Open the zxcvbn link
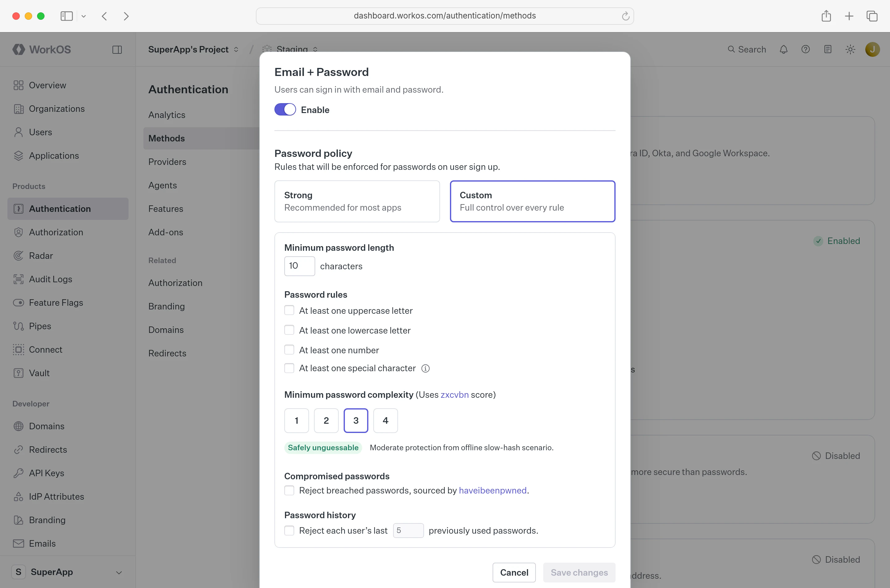Image resolution: width=890 pixels, height=588 pixels. point(454,395)
